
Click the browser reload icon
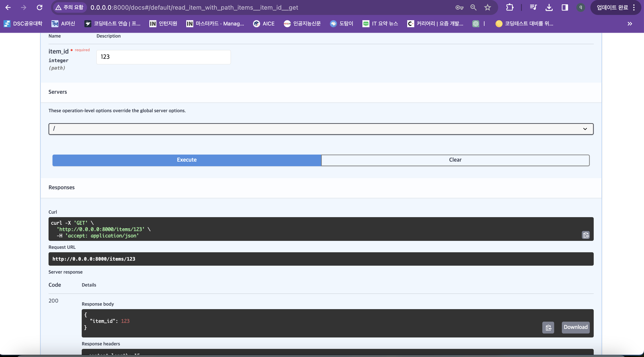(40, 7)
